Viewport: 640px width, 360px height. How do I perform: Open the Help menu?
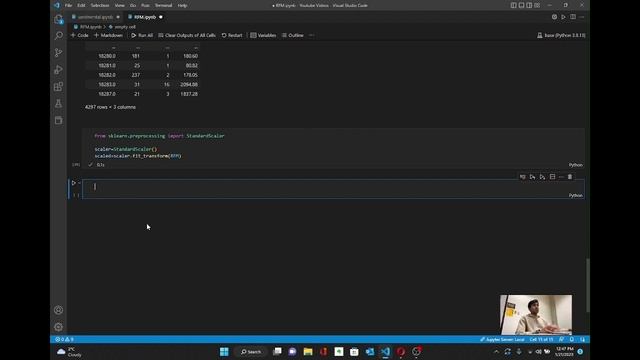(182, 5)
